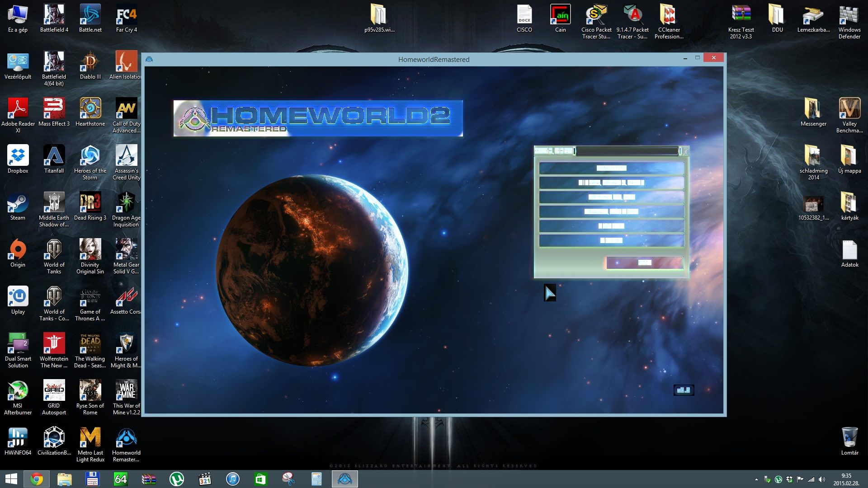Image resolution: width=868 pixels, height=488 pixels.
Task: Open the Adatok text file
Action: point(849,253)
